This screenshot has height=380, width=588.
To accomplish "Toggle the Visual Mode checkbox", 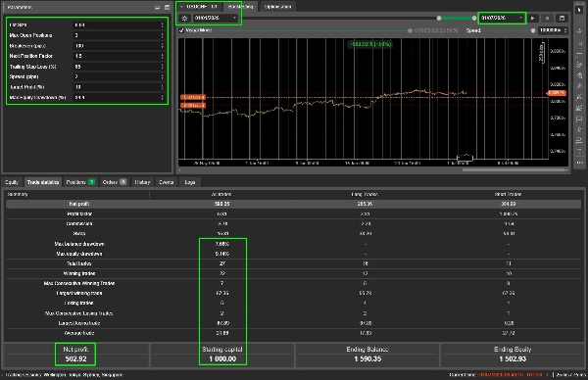I will pyautogui.click(x=181, y=30).
